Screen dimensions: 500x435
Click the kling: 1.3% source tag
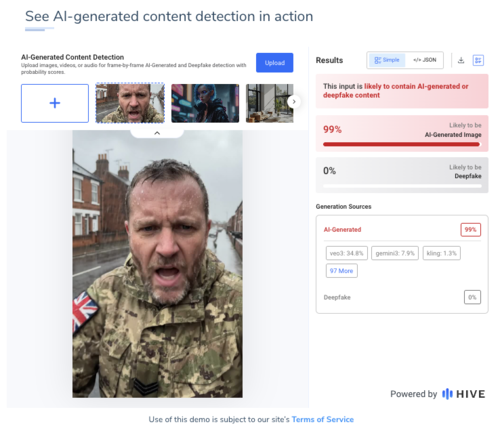tap(442, 253)
